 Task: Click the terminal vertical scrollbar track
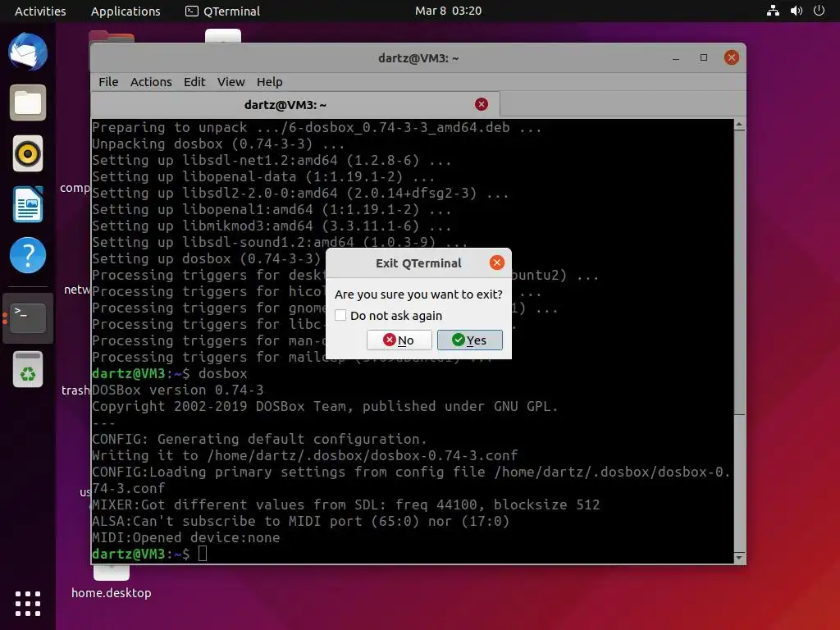tap(739, 341)
